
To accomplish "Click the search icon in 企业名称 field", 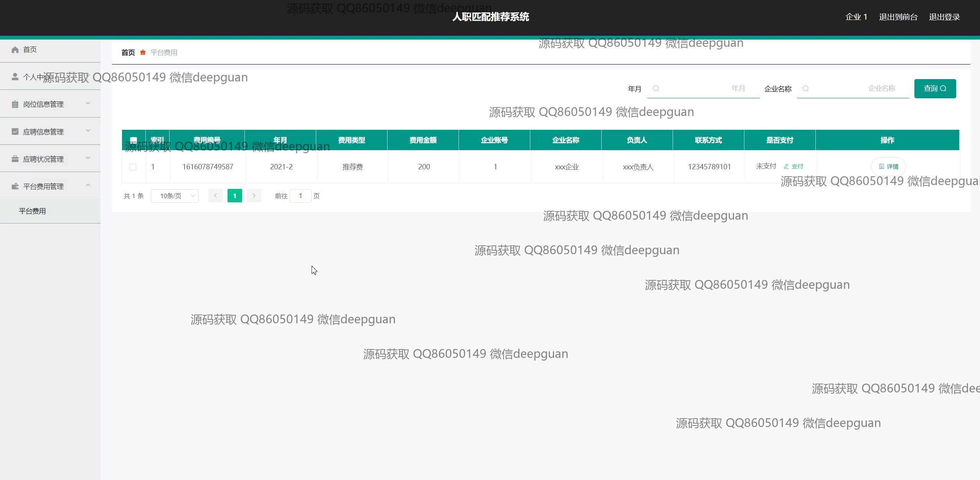I will pos(805,88).
